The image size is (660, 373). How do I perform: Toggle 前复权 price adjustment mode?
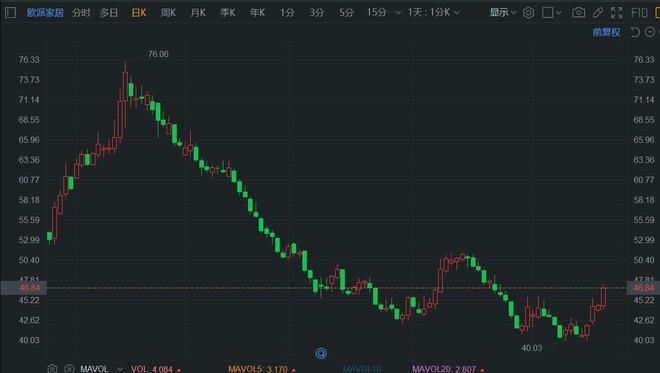tap(606, 32)
